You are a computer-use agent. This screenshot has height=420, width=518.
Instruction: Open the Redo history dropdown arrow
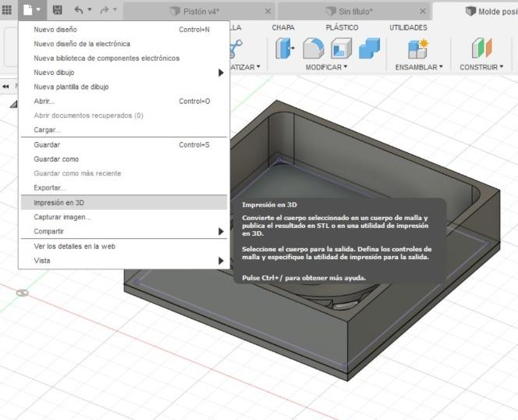115,9
